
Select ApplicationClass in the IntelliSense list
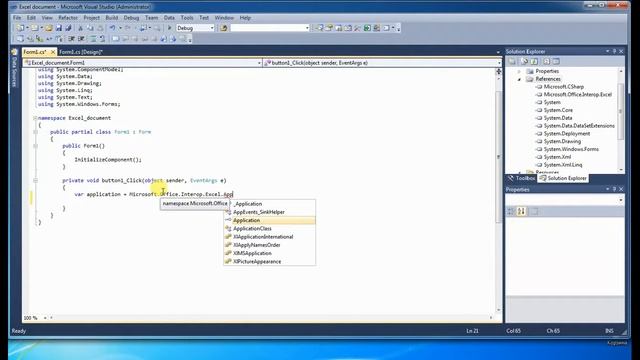[x=269, y=229]
